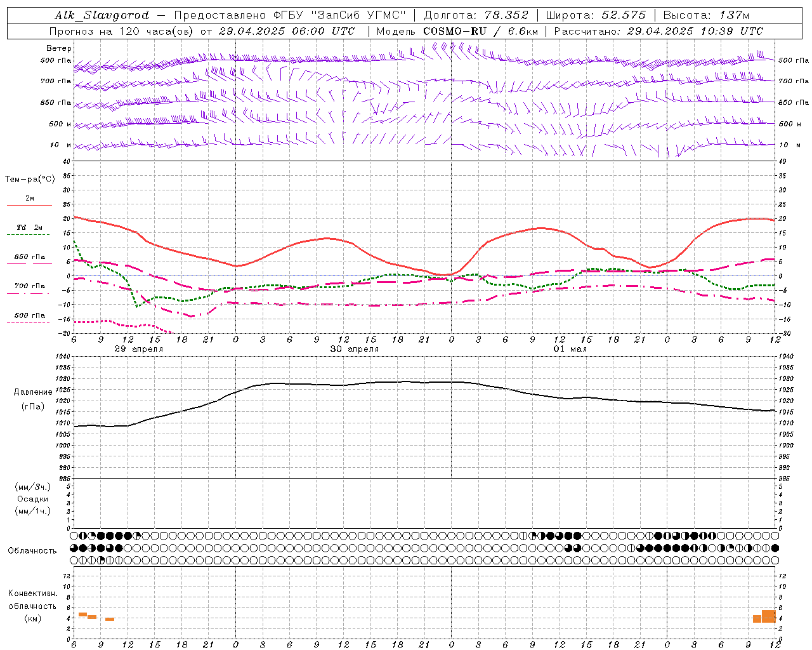
Task: Click the '500 м' wind level label on the left
Action: (x=60, y=124)
